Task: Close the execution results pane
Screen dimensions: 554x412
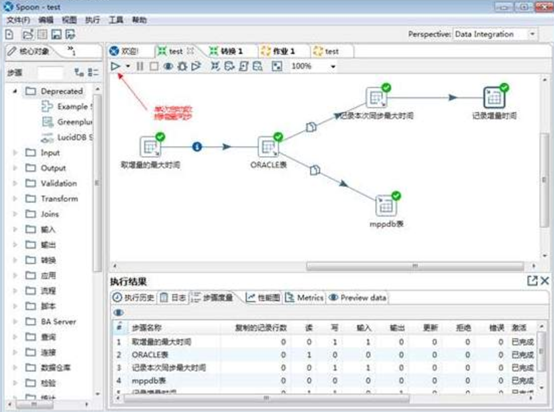Action: [x=544, y=281]
